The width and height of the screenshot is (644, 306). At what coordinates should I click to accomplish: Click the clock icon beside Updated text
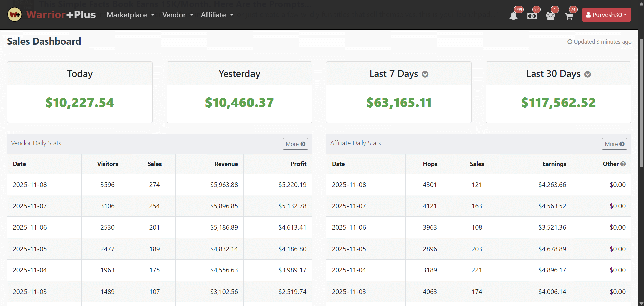point(570,42)
